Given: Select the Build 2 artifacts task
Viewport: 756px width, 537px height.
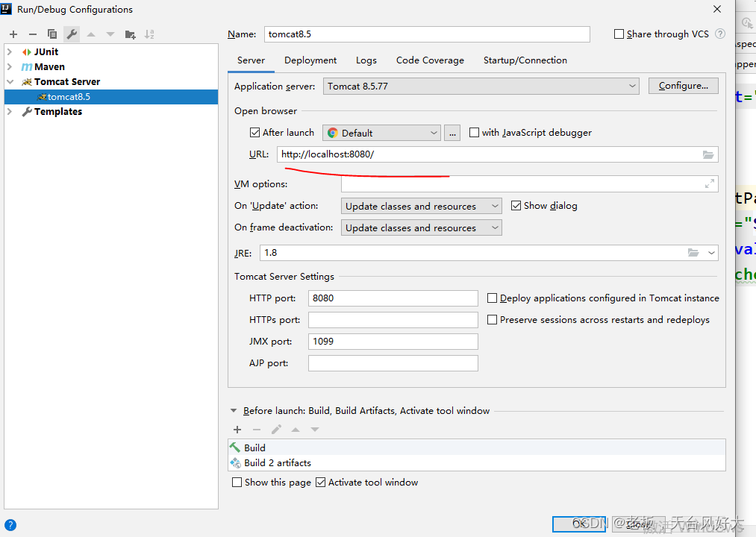Looking at the screenshot, I should 476,462.
